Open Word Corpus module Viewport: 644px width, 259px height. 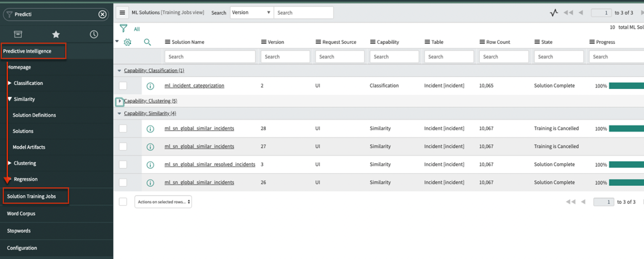[x=21, y=214]
